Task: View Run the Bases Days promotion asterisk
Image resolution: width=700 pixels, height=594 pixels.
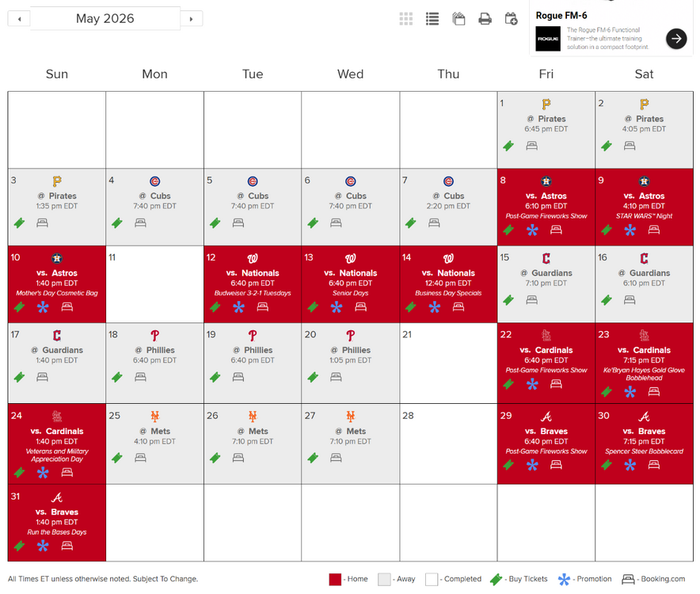Action: click(43, 546)
